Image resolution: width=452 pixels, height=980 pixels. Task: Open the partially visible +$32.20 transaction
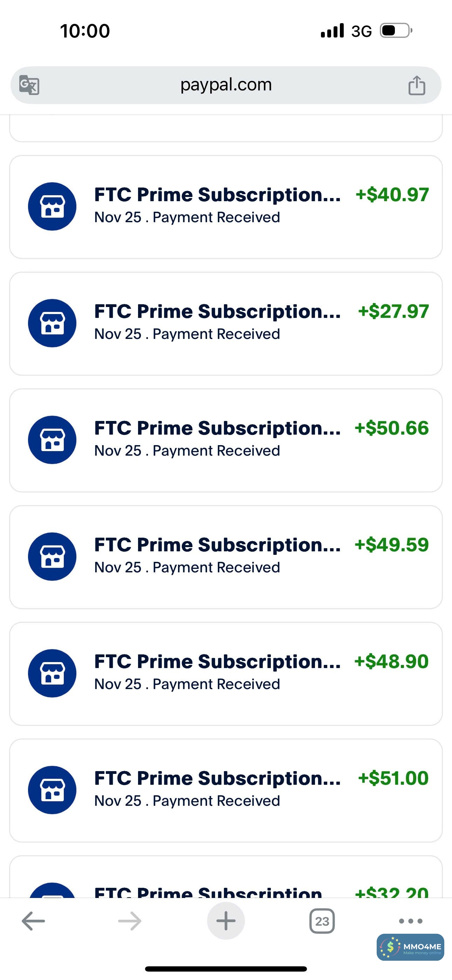click(x=226, y=883)
